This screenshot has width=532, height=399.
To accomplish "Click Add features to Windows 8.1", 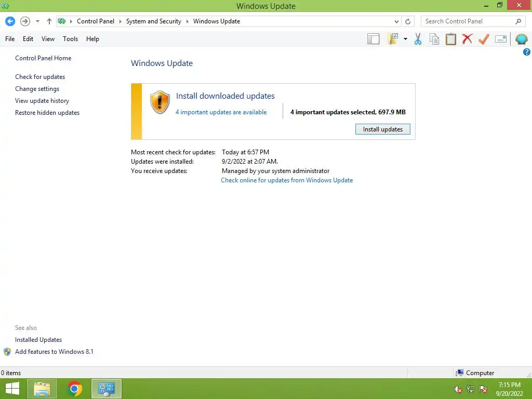I will (x=54, y=352).
